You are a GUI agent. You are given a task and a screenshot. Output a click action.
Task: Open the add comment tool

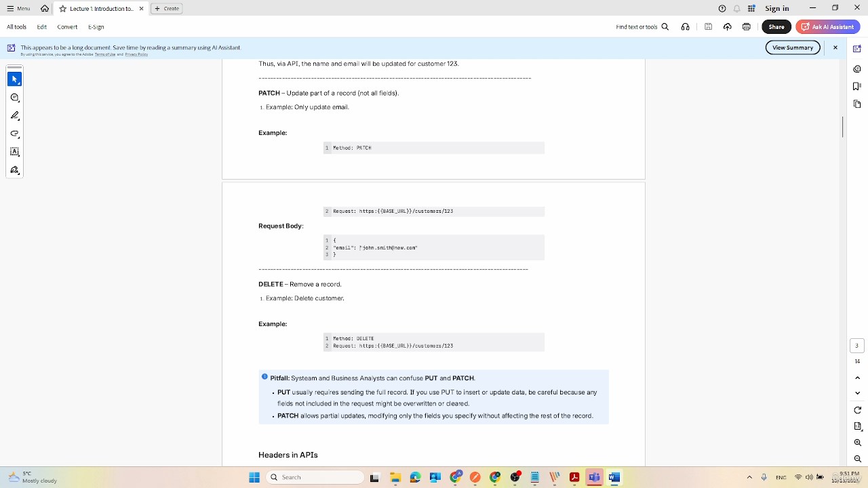15,98
